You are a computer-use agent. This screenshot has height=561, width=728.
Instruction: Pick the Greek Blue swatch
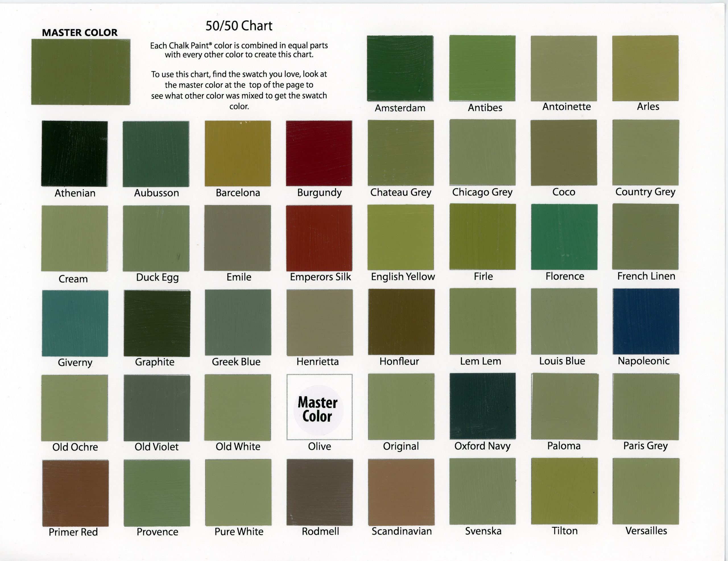[238, 322]
